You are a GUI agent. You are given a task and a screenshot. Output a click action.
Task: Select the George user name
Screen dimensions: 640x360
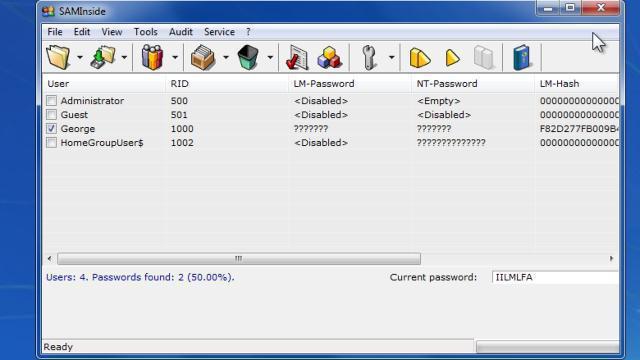pyautogui.click(x=78, y=129)
